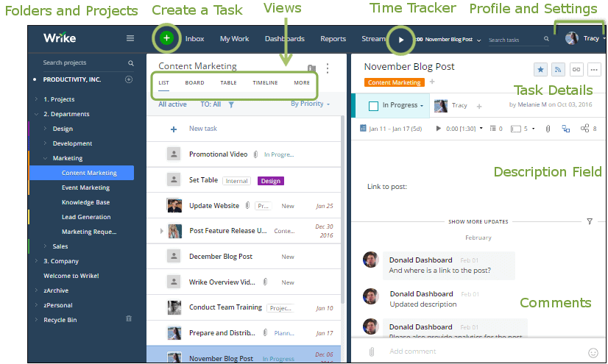Open the December Blog Post task
This screenshot has width=608, height=364.
pyautogui.click(x=221, y=257)
